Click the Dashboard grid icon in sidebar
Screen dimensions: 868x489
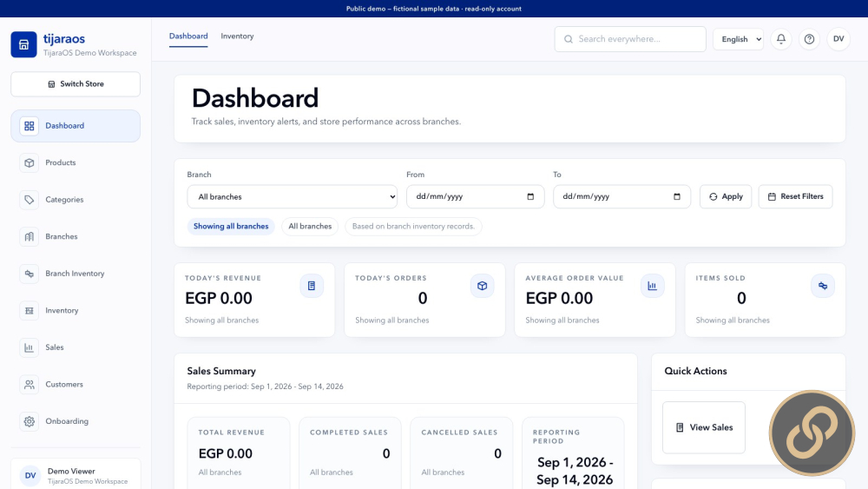click(30, 126)
